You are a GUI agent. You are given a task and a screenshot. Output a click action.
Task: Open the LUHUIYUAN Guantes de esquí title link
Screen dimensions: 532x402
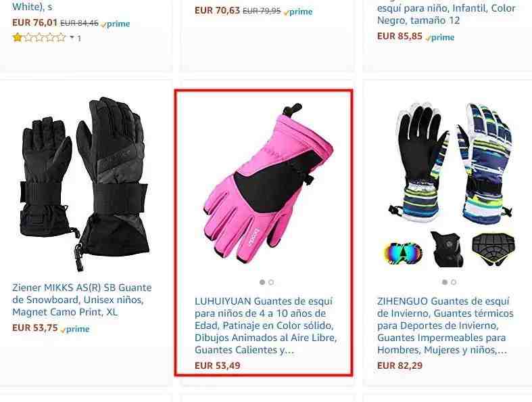point(265,326)
